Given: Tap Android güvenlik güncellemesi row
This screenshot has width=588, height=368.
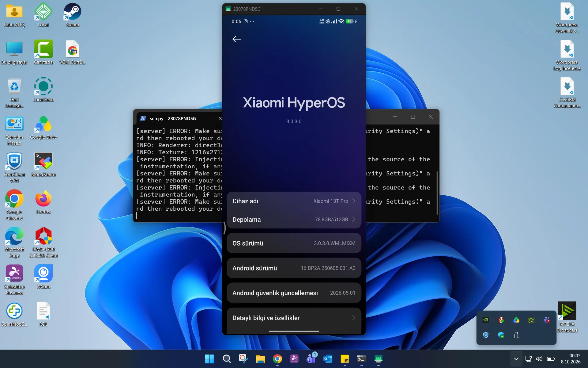Looking at the screenshot, I should [294, 293].
